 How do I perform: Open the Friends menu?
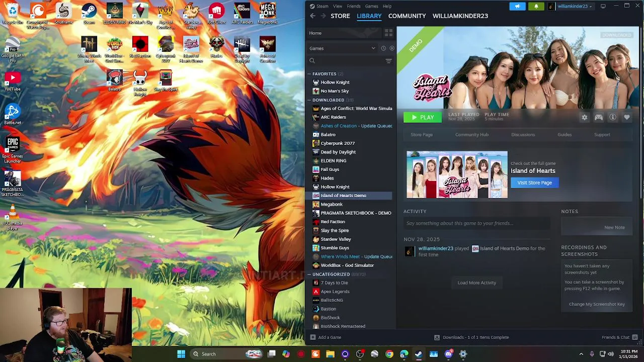[354, 6]
